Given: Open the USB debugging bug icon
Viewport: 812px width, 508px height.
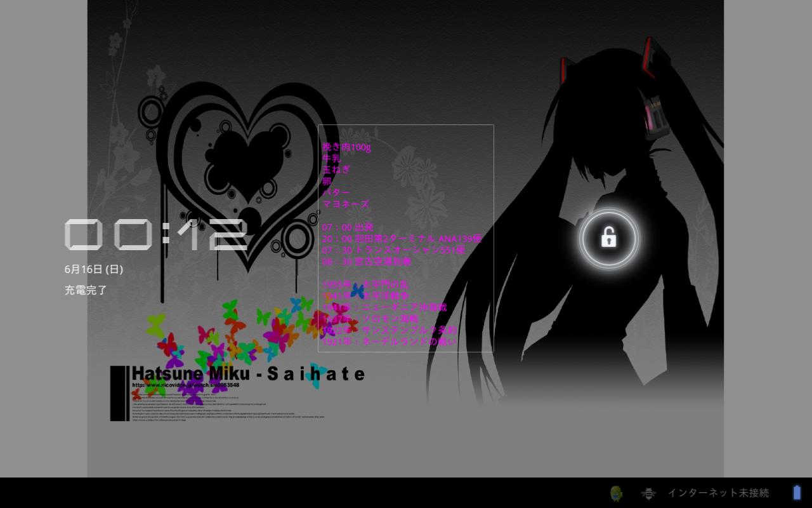Looking at the screenshot, I should pyautogui.click(x=648, y=493).
